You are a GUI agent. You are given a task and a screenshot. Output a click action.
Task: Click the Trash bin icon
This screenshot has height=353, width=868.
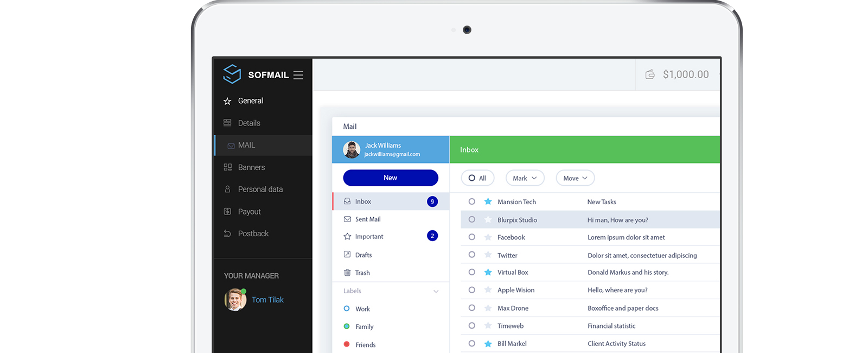pyautogui.click(x=347, y=273)
